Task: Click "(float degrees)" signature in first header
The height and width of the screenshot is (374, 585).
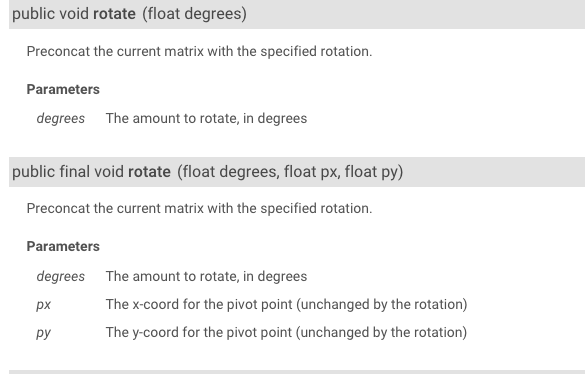Action: click(194, 14)
